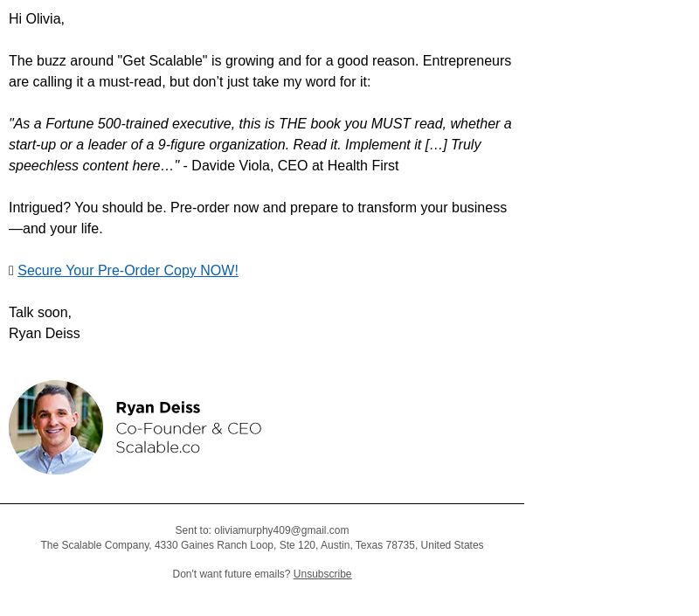Image resolution: width=699 pixels, height=616 pixels.
Task: Click the horizontal divider above the footer
Action: [262, 503]
